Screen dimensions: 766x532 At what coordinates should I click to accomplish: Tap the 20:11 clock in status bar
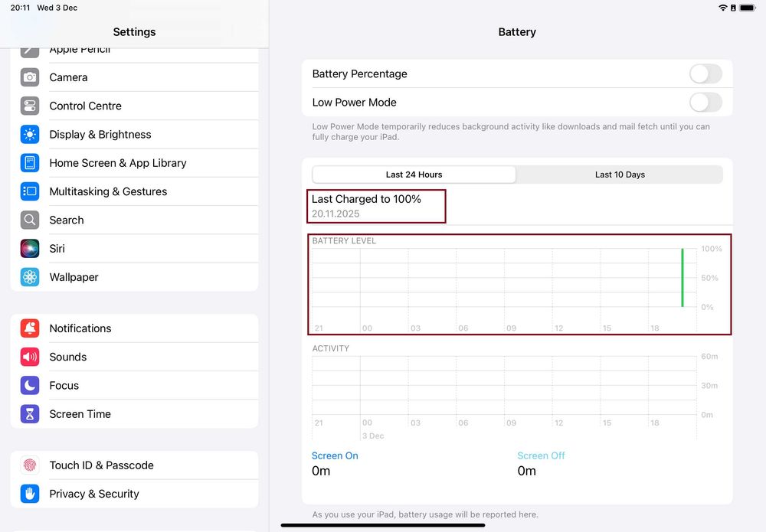[20, 8]
